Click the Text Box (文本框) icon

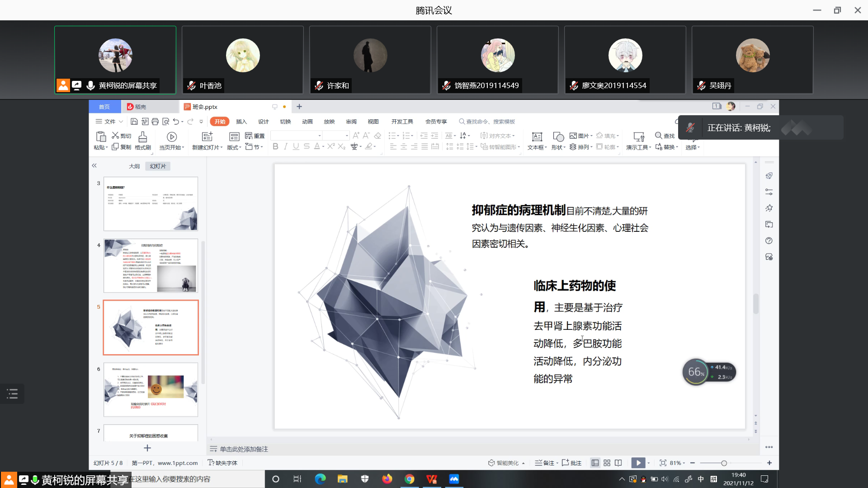pos(537,137)
